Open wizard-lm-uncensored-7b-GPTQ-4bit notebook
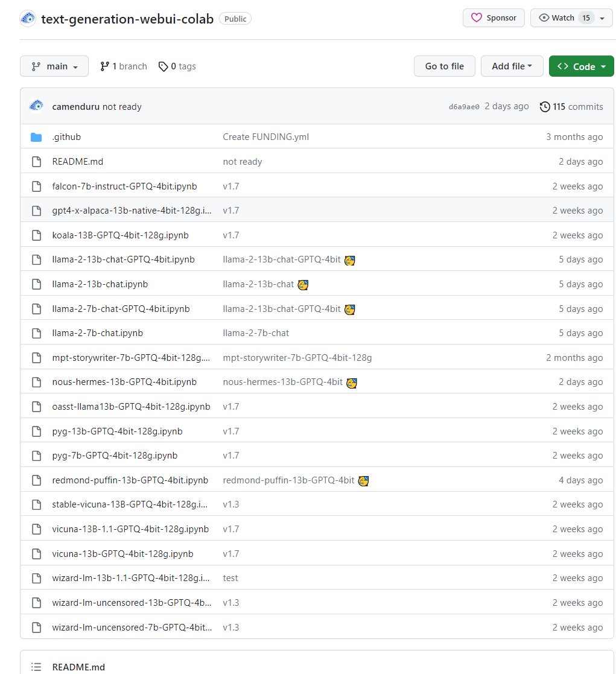The height and width of the screenshot is (674, 616). tap(132, 628)
